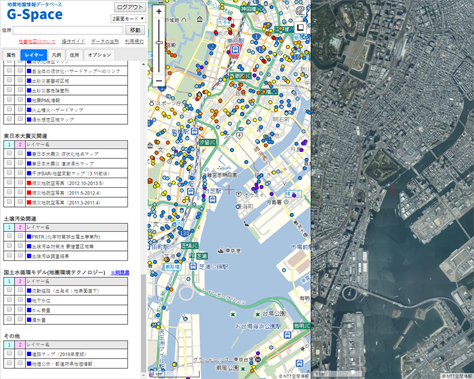474x379 pixels.
Task: Zoom out with the map minus button
Action: (159, 81)
